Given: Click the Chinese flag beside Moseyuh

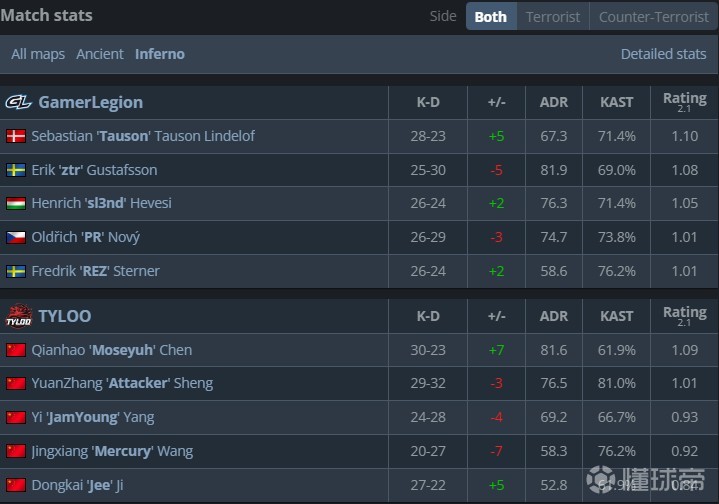Looking at the screenshot, I should coord(16,350).
